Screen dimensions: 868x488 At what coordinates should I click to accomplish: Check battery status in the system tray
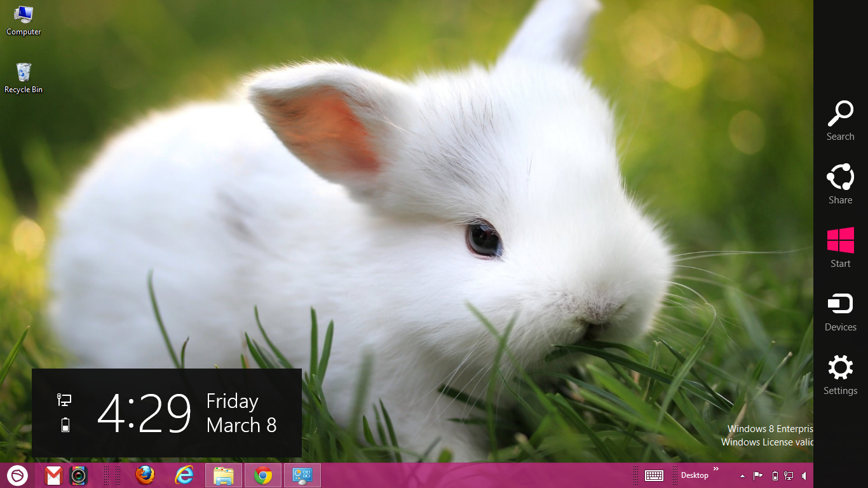(x=775, y=475)
